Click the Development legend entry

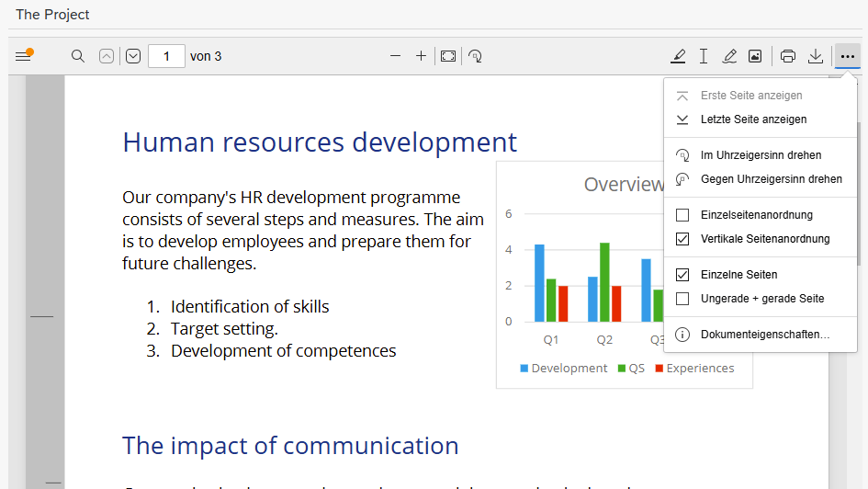click(564, 369)
